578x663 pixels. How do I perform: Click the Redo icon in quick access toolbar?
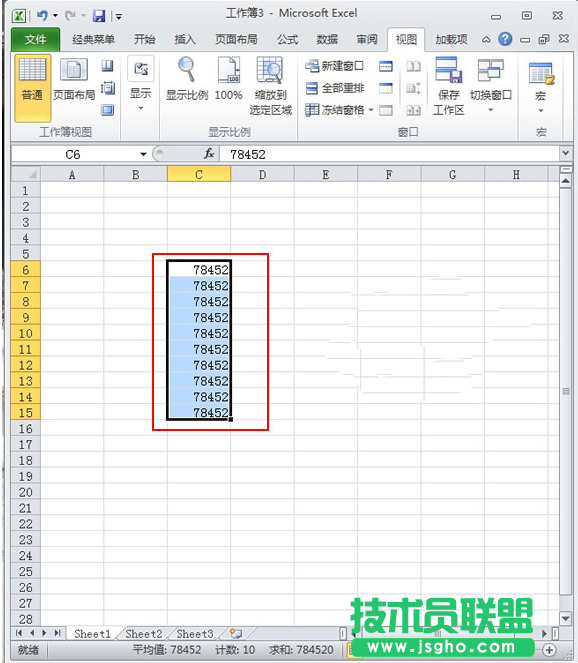point(70,16)
